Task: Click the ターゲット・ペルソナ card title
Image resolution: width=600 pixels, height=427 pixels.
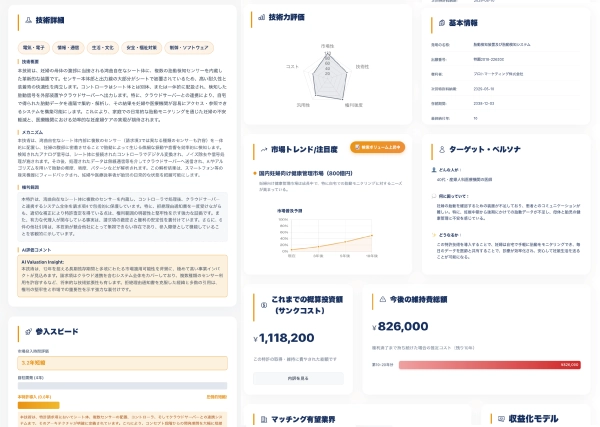Action: click(x=485, y=149)
